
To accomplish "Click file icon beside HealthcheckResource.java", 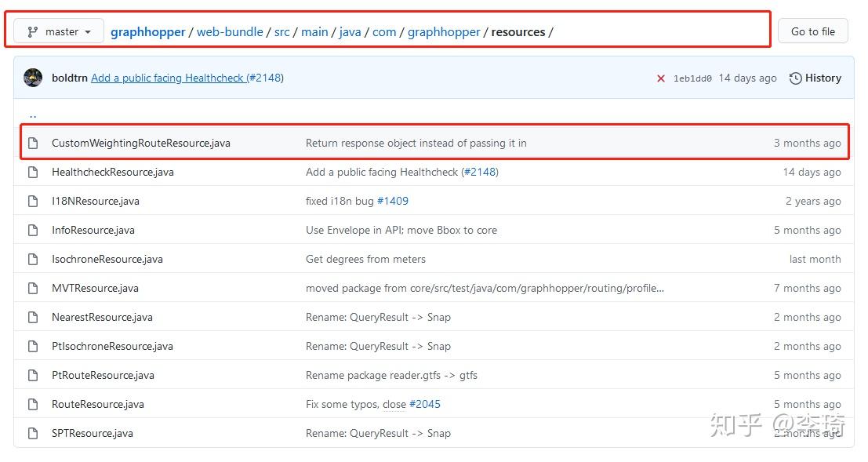I will 33,173.
